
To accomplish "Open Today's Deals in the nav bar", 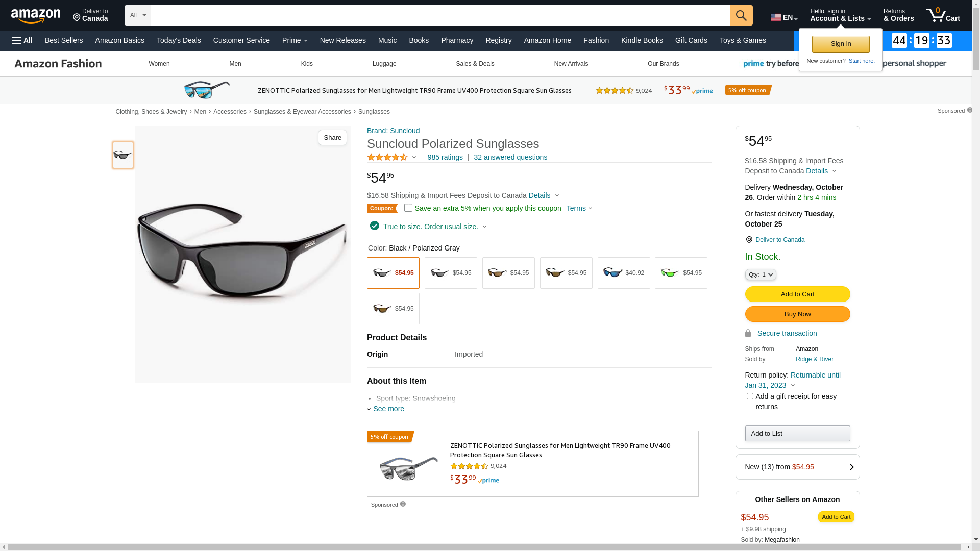I will pyautogui.click(x=179, y=40).
